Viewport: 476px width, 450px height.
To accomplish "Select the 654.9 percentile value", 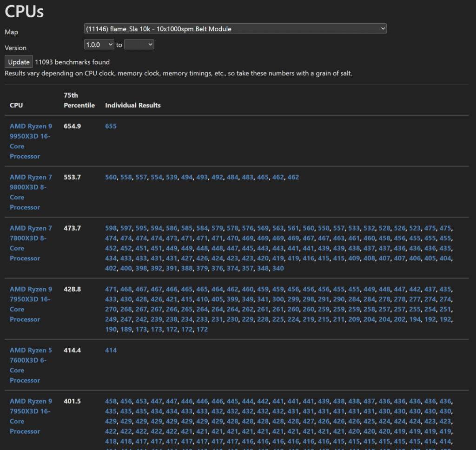I will click(72, 126).
